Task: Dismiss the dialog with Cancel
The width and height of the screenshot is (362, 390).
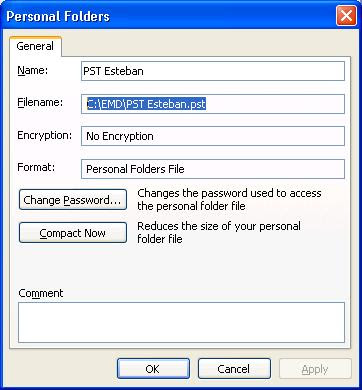Action: [x=234, y=369]
